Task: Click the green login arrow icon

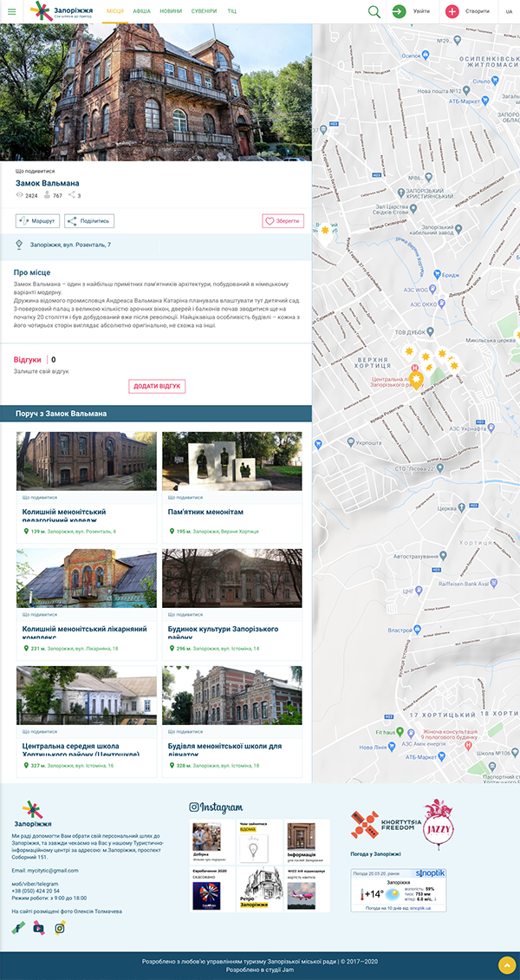Action: pyautogui.click(x=399, y=11)
